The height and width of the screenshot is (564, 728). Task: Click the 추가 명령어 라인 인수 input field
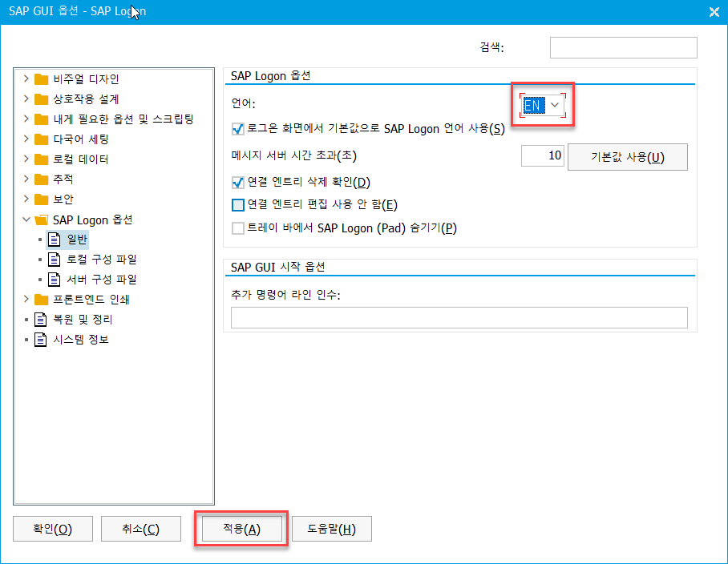coord(459,318)
